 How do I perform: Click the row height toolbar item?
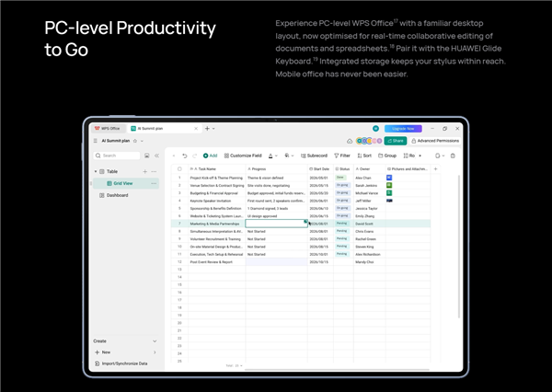(x=409, y=156)
